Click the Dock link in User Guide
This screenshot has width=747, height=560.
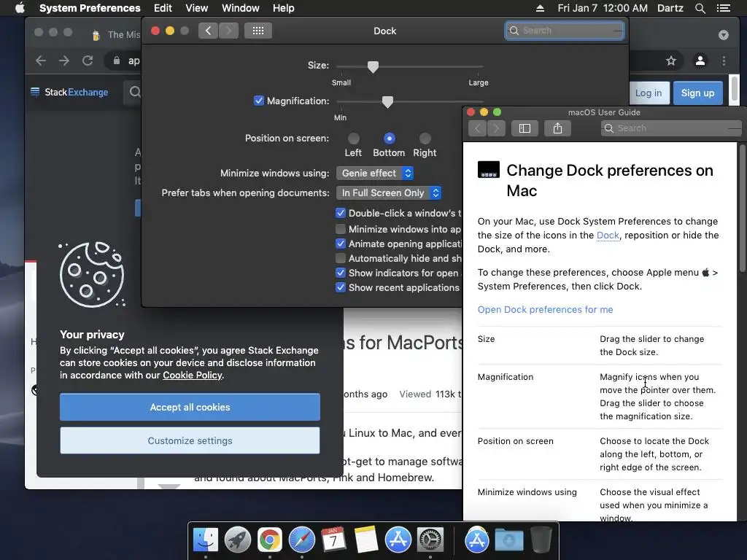point(608,236)
